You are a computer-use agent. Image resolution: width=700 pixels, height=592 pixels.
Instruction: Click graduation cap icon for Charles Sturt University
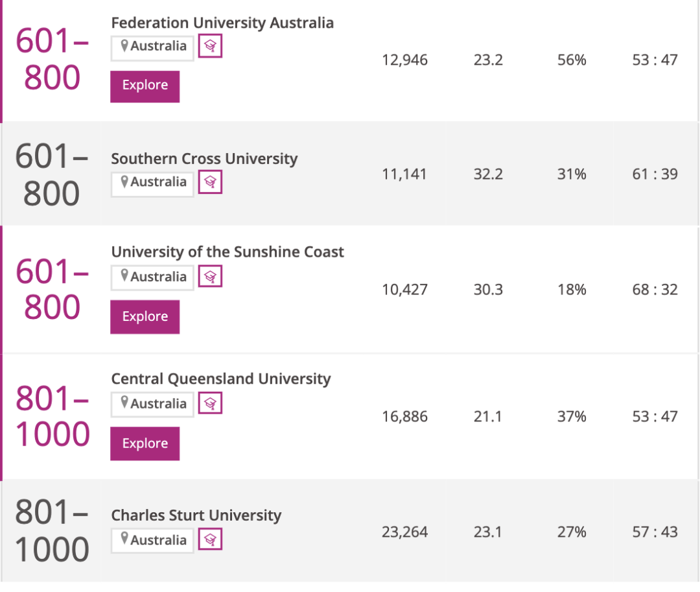point(210,540)
